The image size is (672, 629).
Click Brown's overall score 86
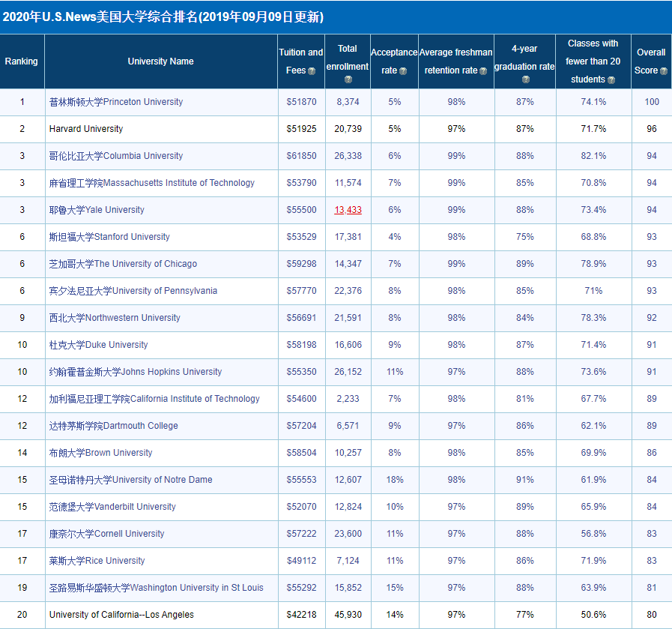coord(652,453)
